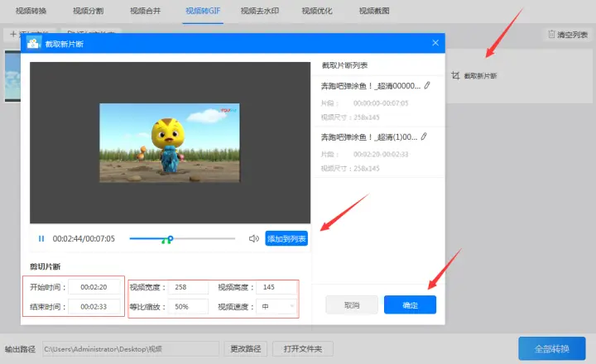Click the 更改路径 button
This screenshot has width=596, height=364.
[246, 348]
